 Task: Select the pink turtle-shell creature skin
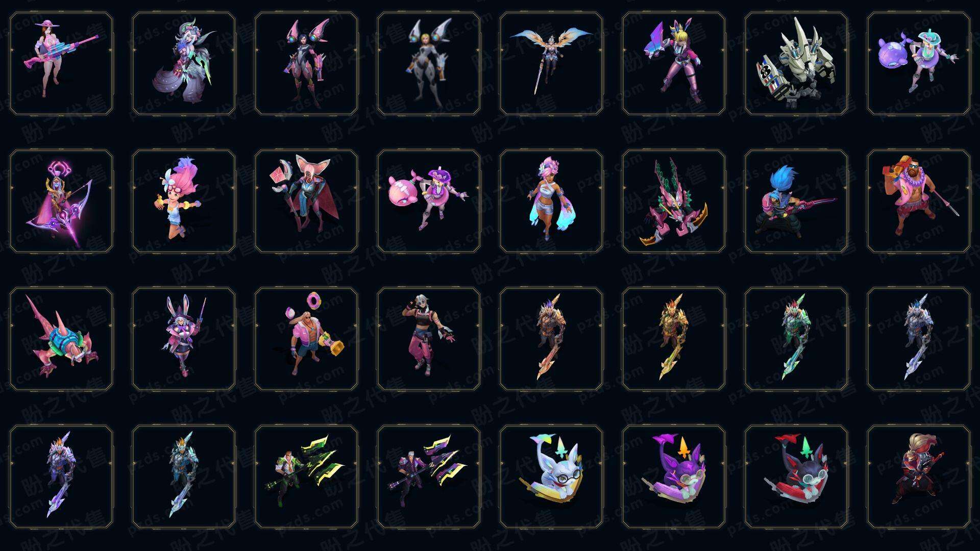tap(61, 339)
